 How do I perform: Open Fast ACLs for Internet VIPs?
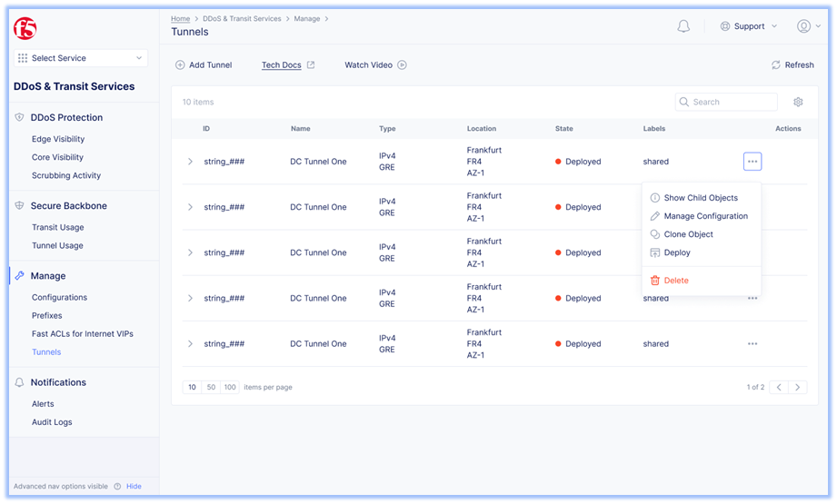click(x=83, y=334)
